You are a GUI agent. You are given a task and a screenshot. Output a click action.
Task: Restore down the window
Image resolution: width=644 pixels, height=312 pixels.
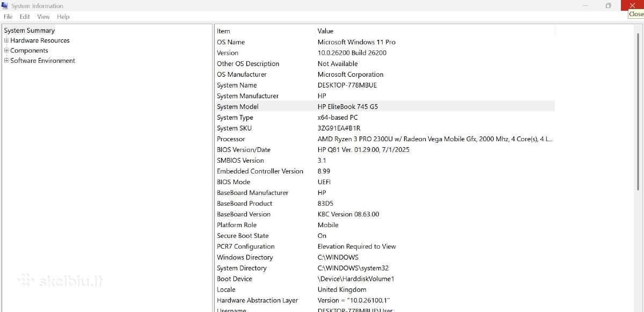pyautogui.click(x=608, y=6)
